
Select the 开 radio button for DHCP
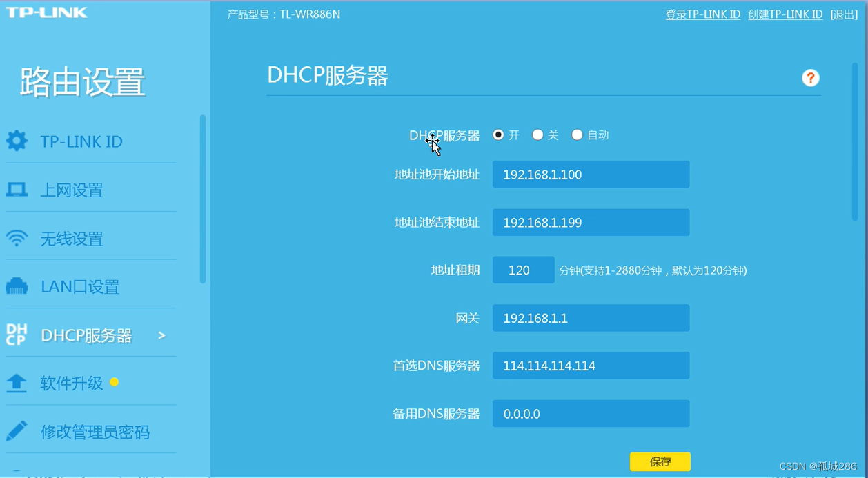tap(498, 135)
